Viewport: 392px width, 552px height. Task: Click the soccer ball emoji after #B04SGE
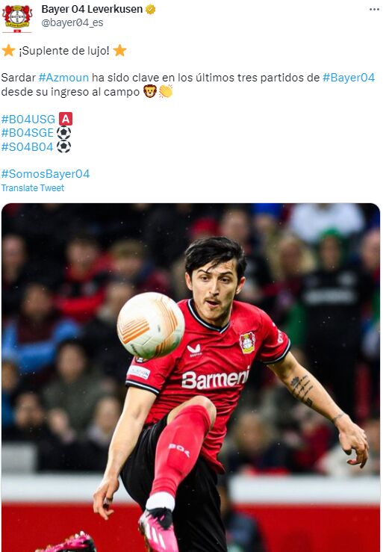[63, 133]
